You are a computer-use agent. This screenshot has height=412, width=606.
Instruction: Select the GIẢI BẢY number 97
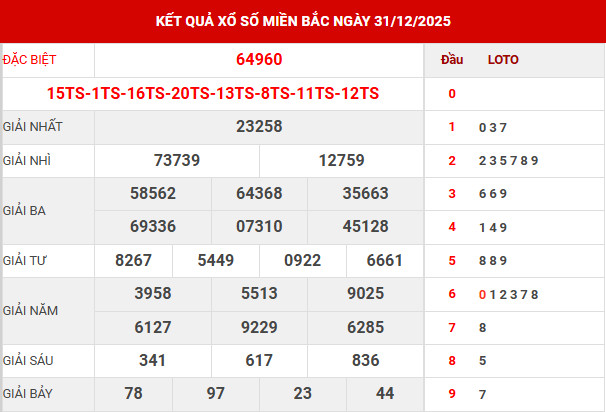[216, 394]
